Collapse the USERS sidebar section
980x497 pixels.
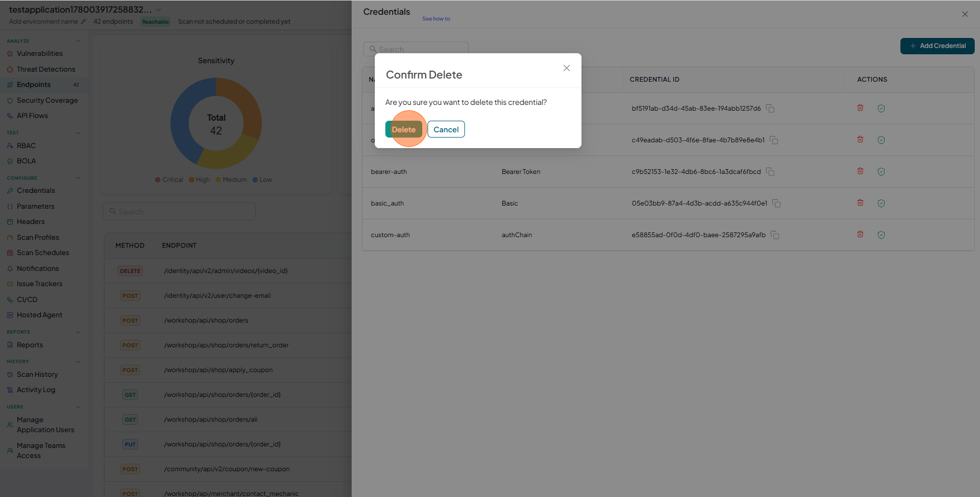[79, 407]
